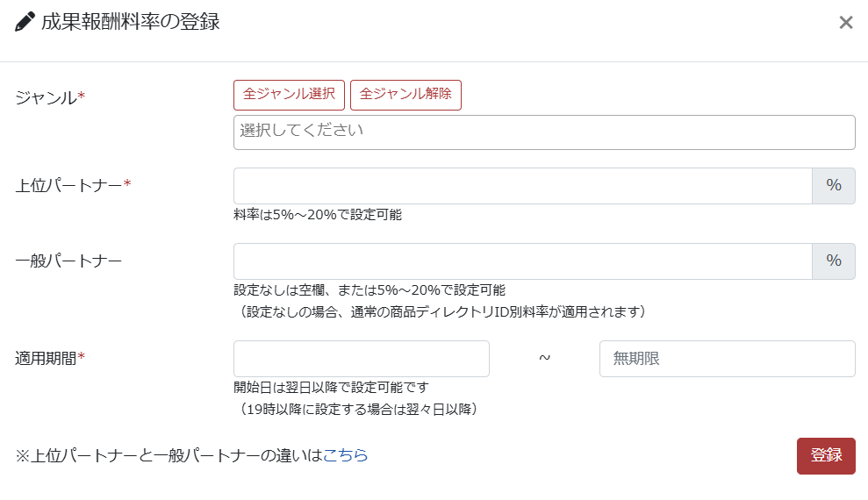Click the tilde separator between date fields
This screenshot has width=868, height=500.
(544, 359)
